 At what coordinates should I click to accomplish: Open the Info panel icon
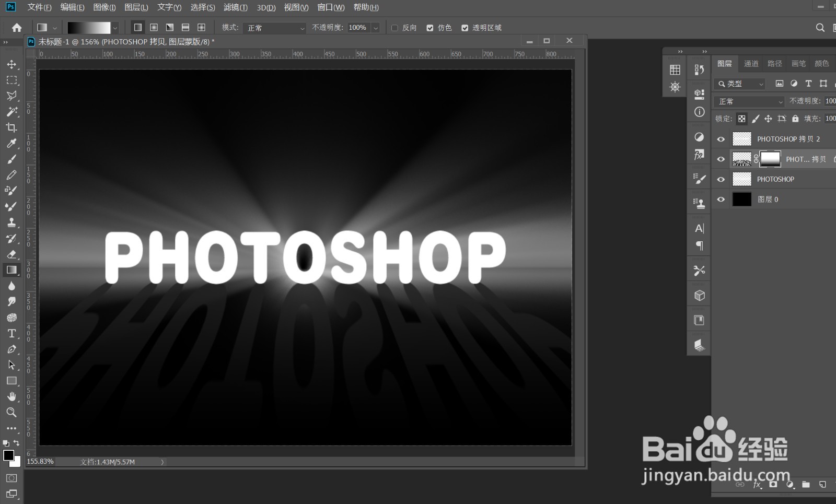tap(699, 112)
